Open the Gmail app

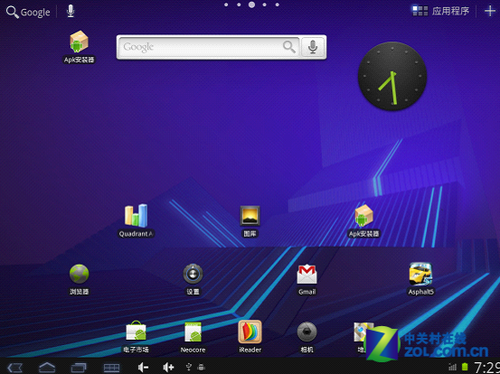[307, 279]
